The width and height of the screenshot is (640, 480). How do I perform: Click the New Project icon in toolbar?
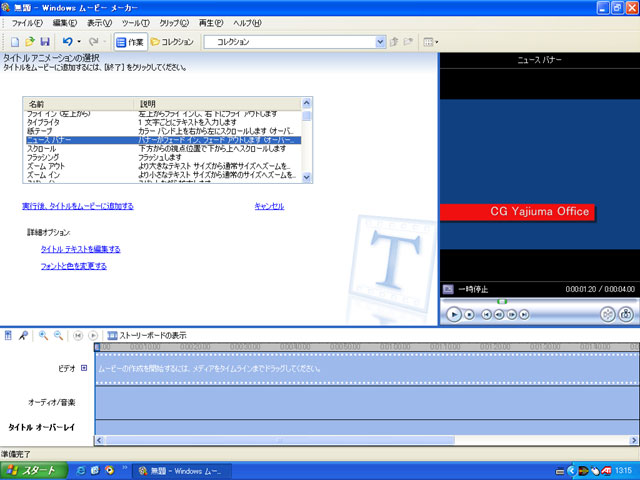click(15, 42)
